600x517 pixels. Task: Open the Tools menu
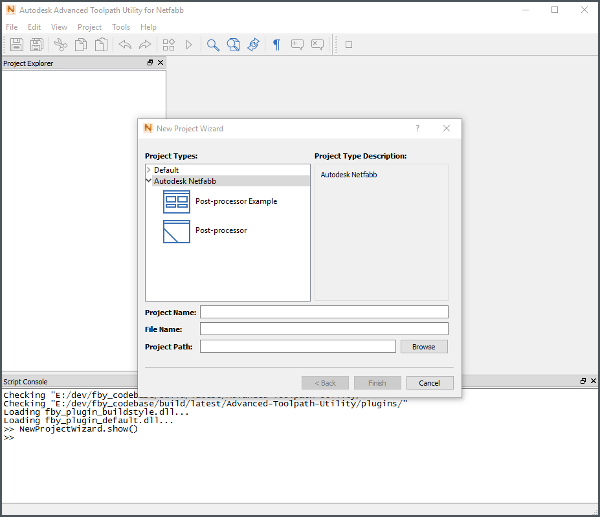pyautogui.click(x=121, y=27)
